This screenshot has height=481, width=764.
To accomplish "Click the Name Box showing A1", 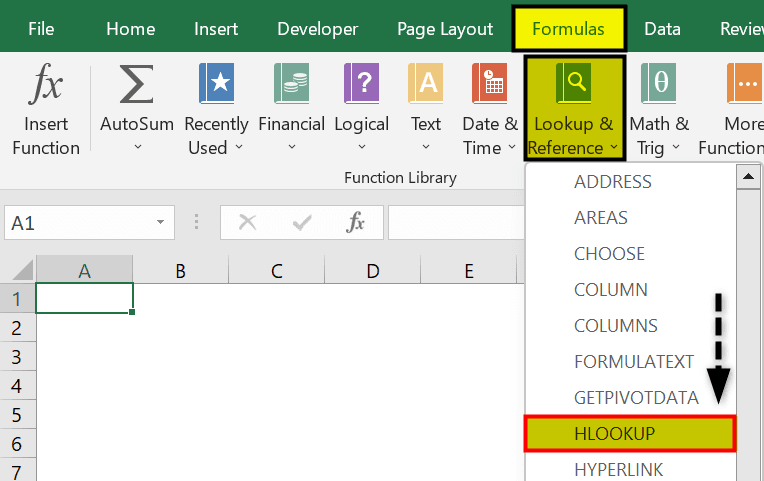I will [x=89, y=223].
